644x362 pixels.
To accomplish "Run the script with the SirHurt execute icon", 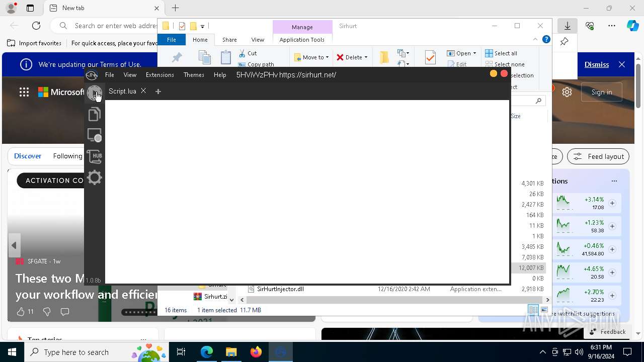I will pos(94,93).
